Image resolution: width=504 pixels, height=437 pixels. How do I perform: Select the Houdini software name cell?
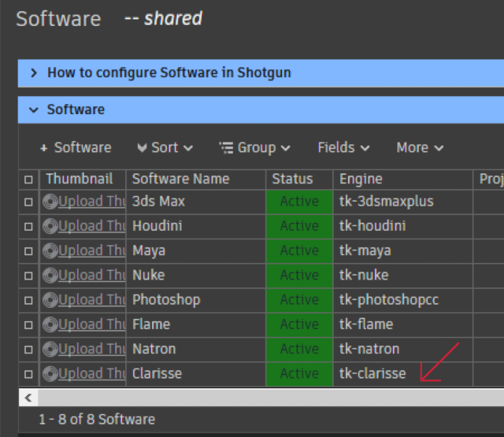point(196,227)
